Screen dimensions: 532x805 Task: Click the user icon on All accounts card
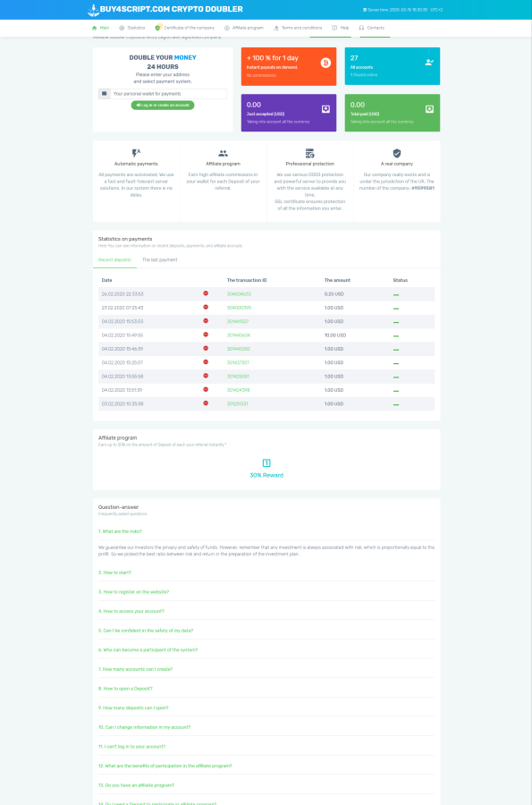pos(429,62)
